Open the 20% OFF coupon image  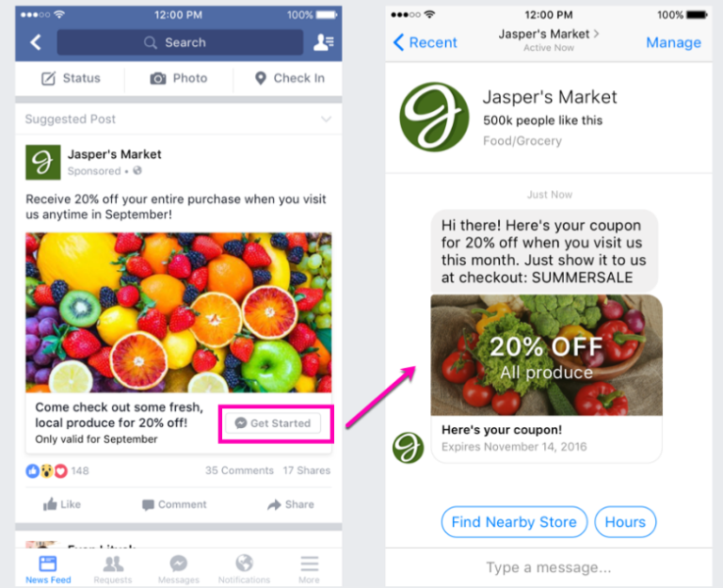click(x=546, y=356)
